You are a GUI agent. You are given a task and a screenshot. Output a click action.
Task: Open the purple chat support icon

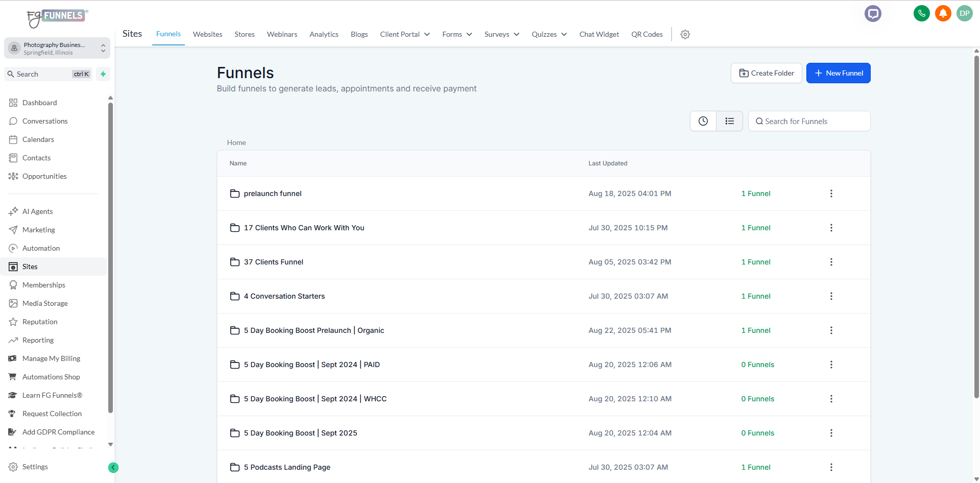pos(873,13)
